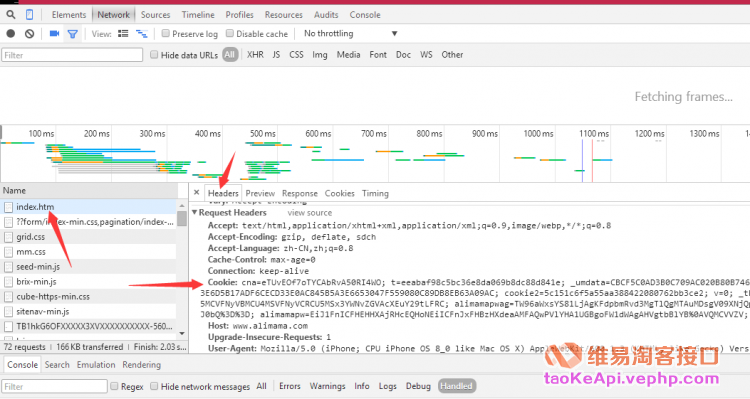Stop recording with the record circle icon
The image size is (750, 399).
point(11,33)
